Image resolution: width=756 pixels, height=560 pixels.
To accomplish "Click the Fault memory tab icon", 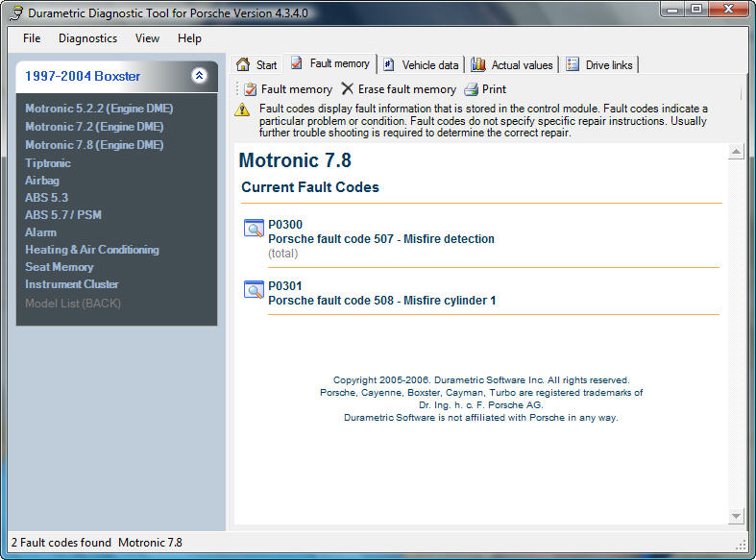I will [x=297, y=62].
